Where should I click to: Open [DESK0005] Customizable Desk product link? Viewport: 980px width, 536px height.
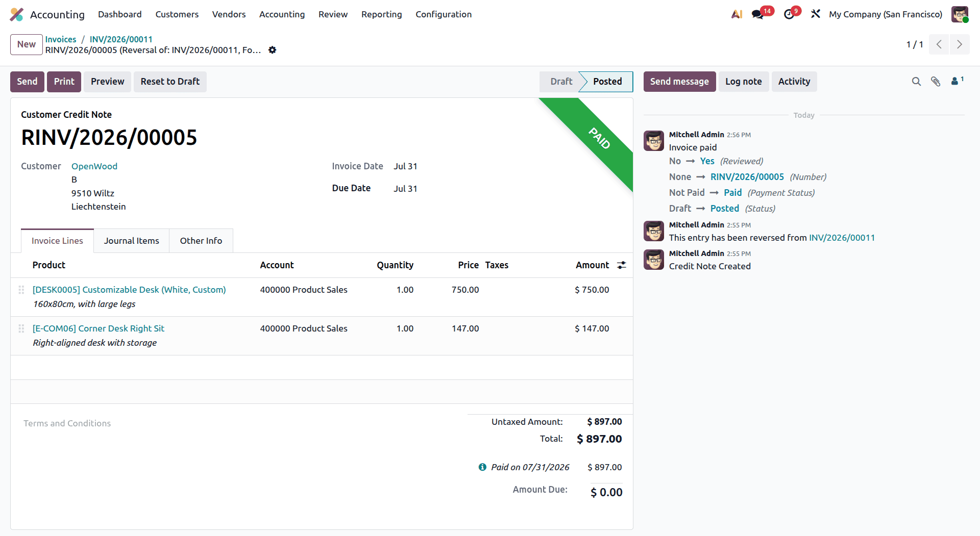[129, 290]
